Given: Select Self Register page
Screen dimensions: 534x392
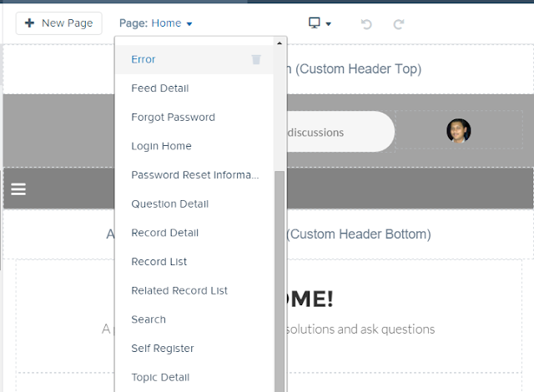Looking at the screenshot, I should (x=161, y=349).
